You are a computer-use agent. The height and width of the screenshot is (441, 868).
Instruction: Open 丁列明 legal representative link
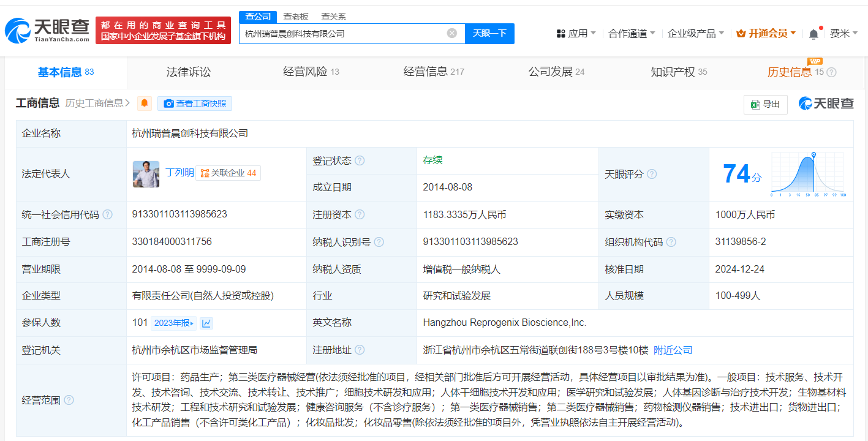tap(179, 173)
